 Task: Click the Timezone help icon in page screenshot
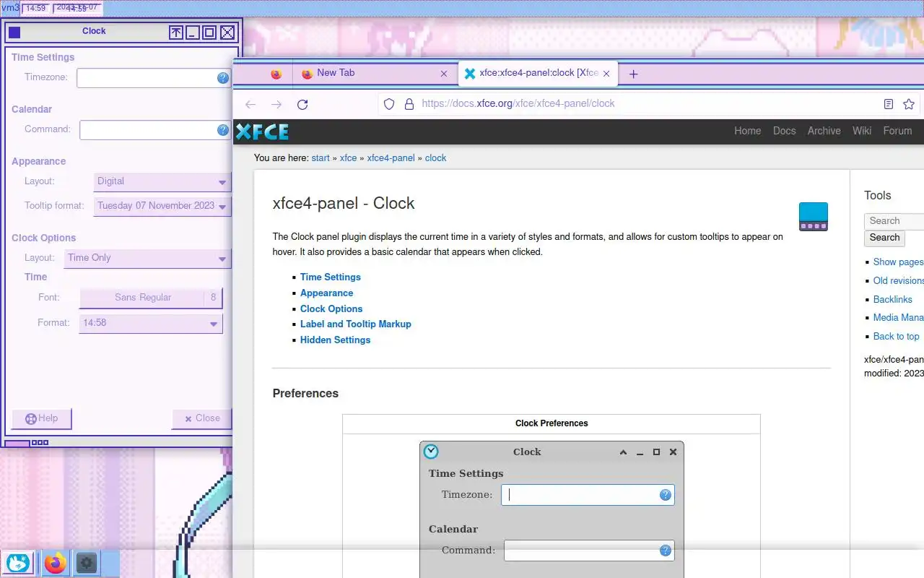(x=666, y=495)
